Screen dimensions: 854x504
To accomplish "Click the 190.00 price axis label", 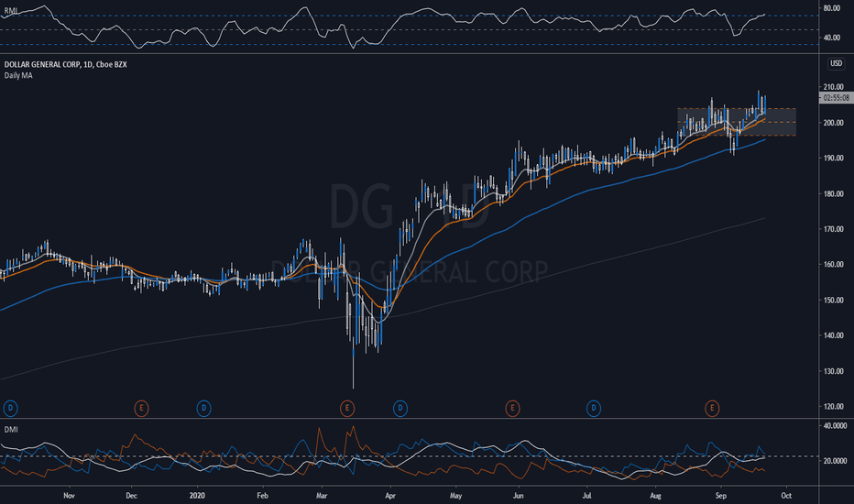I will [x=833, y=158].
